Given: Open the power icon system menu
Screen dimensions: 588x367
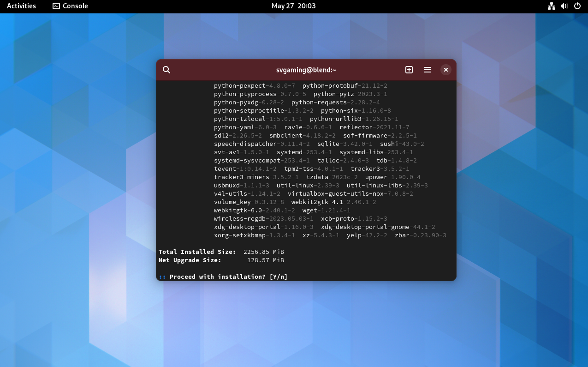Looking at the screenshot, I should [577, 6].
